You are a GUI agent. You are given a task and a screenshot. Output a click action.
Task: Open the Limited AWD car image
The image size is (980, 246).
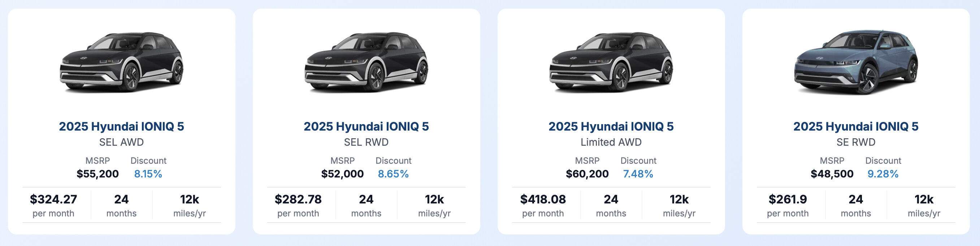click(611, 62)
